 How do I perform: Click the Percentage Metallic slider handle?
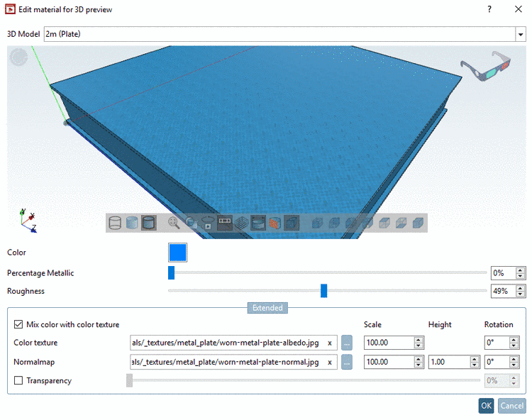point(172,272)
